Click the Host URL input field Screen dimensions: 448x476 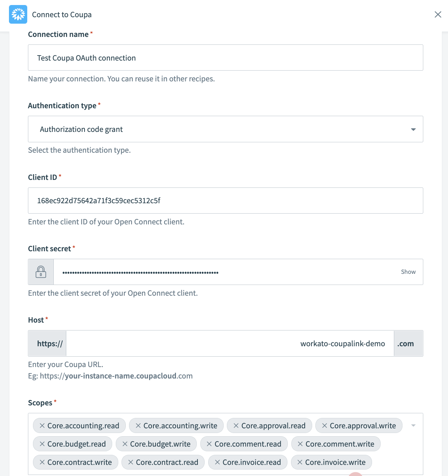click(x=229, y=343)
